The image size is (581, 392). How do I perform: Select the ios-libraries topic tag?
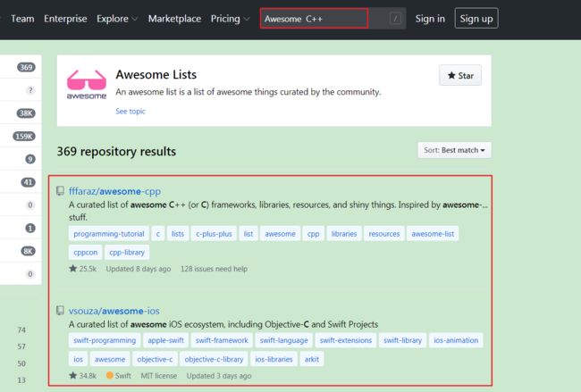[x=274, y=359]
